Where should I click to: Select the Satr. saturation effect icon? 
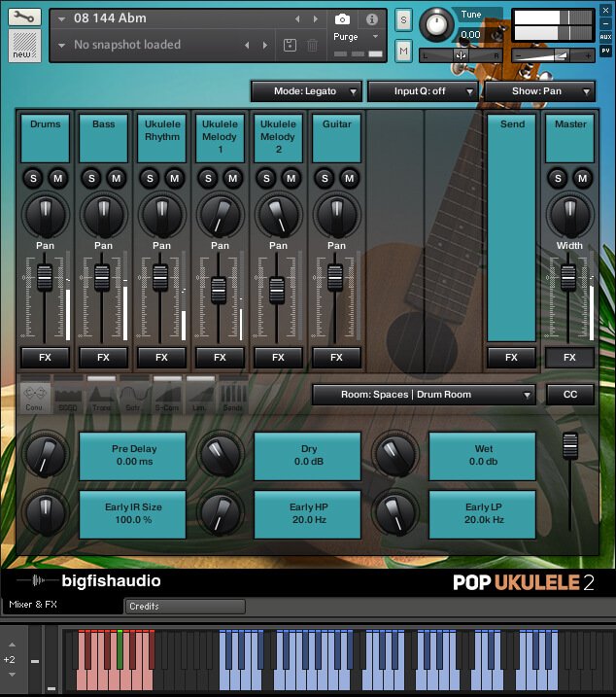tap(134, 398)
